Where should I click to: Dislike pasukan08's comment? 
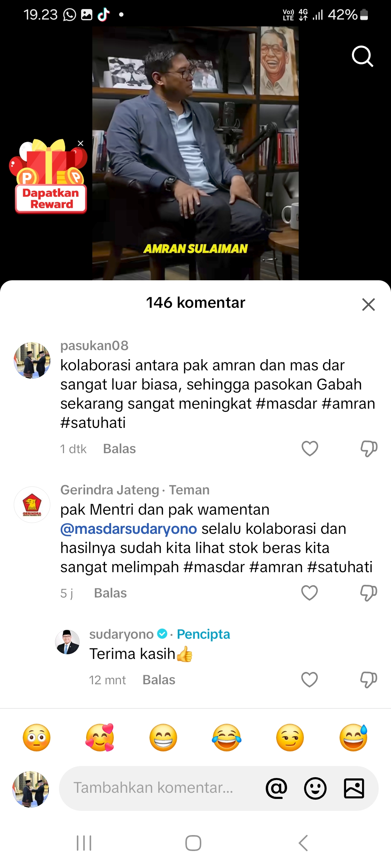[369, 449]
